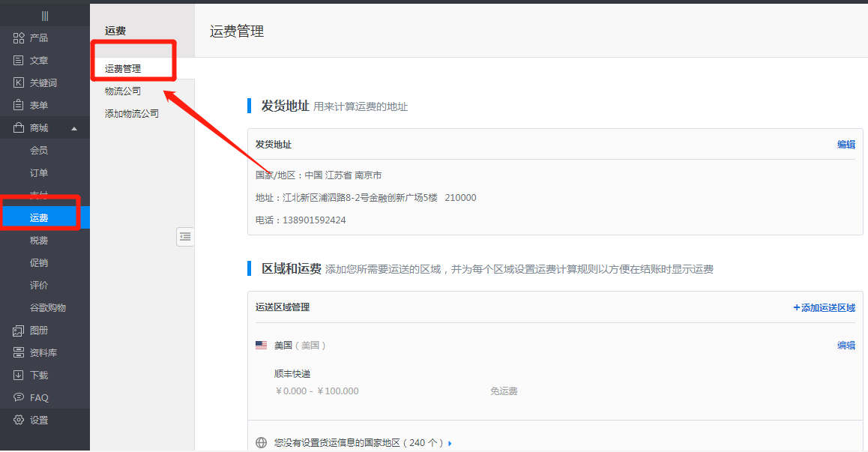Screen dimensions: 868x452
Task: Open 文章 articles icon in sidebar
Action: point(19,61)
